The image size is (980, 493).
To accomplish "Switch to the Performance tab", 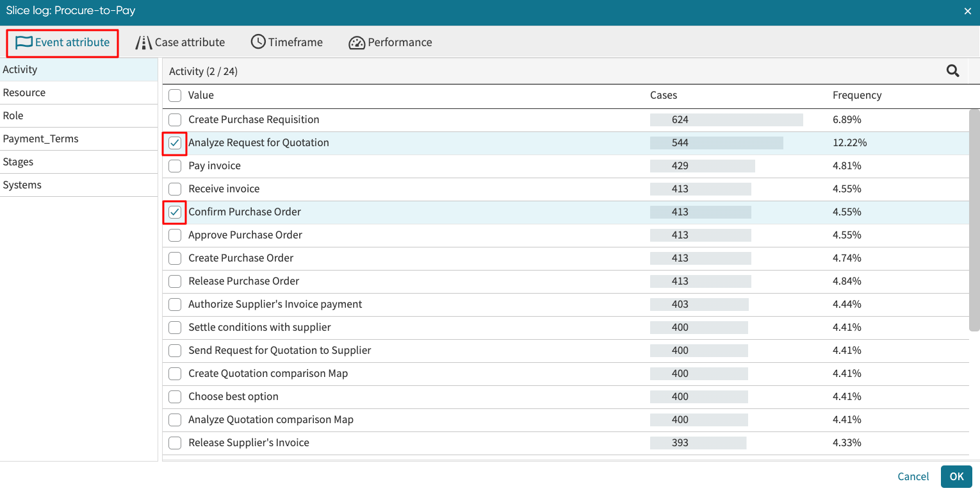I will [x=390, y=42].
